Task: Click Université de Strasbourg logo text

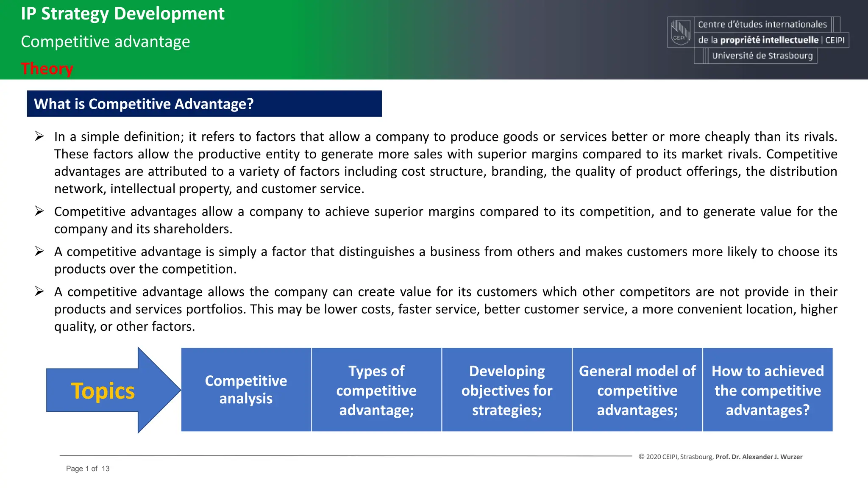Action: pos(762,55)
